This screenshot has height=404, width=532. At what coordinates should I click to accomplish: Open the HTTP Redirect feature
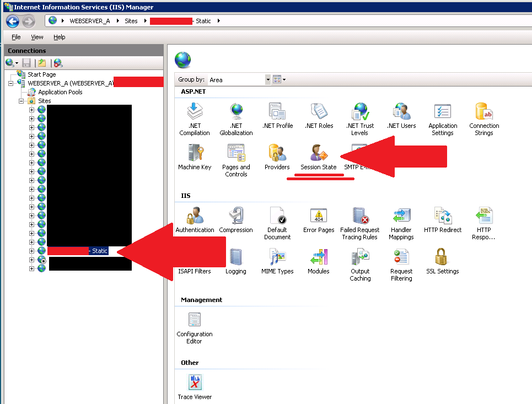[443, 220]
